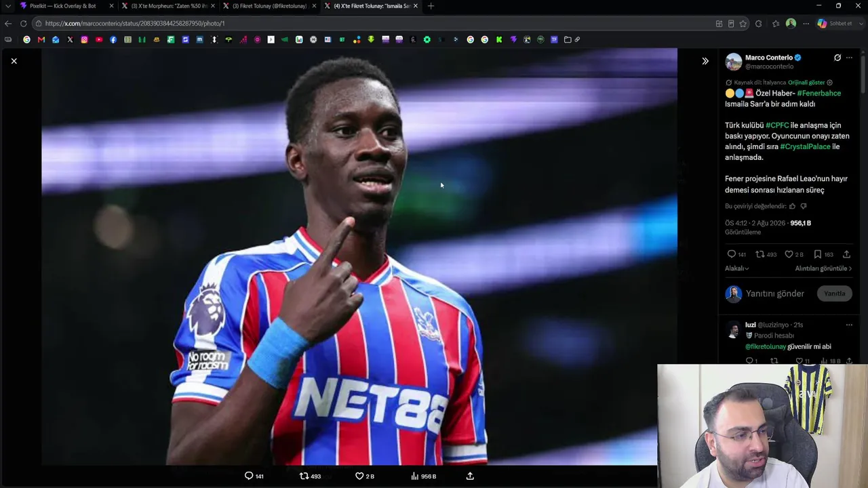
Task: Open the browser profile avatar
Action: pos(791,24)
